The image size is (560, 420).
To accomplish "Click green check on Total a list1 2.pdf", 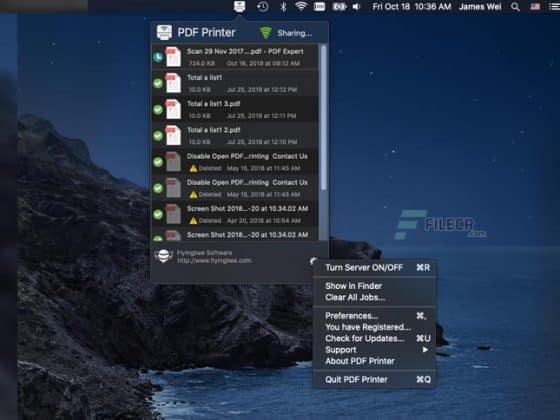I will 158,136.
